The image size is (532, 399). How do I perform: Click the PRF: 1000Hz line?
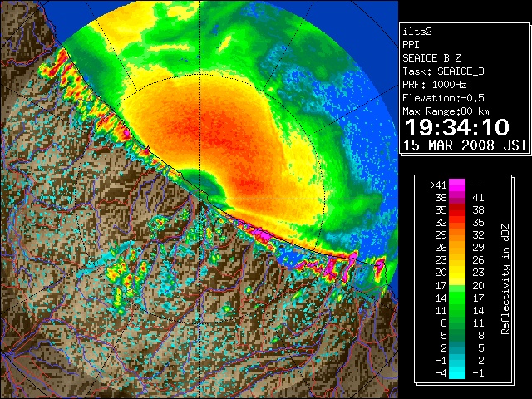pos(435,85)
